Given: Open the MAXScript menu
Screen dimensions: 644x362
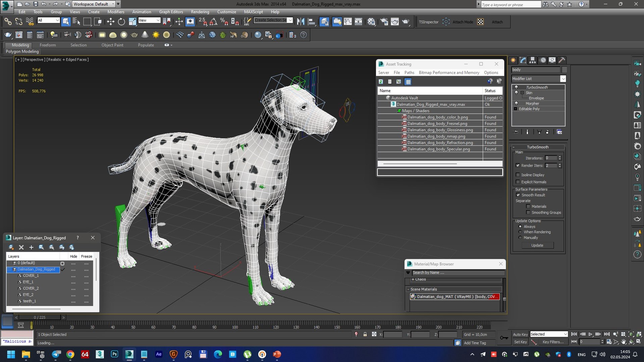Looking at the screenshot, I should point(253,12).
